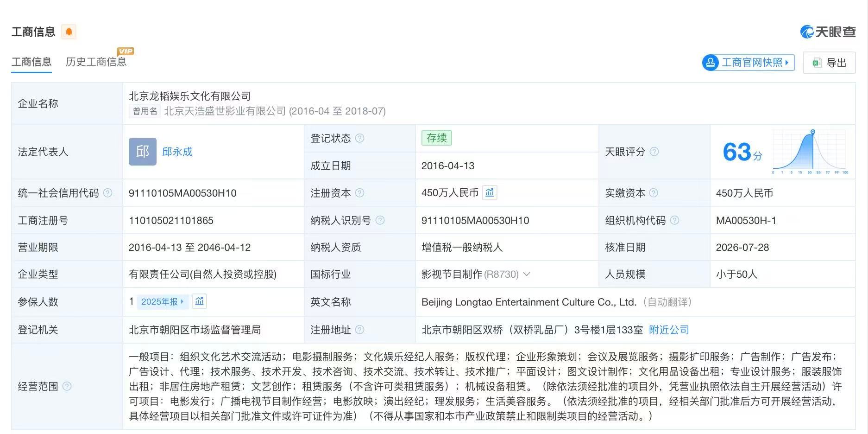
Task: Click help icon next to 纳税人识别号
Action: [x=380, y=220]
